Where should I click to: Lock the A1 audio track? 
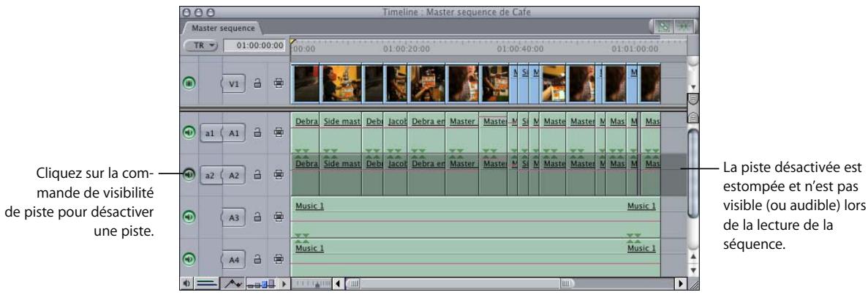[x=257, y=133]
